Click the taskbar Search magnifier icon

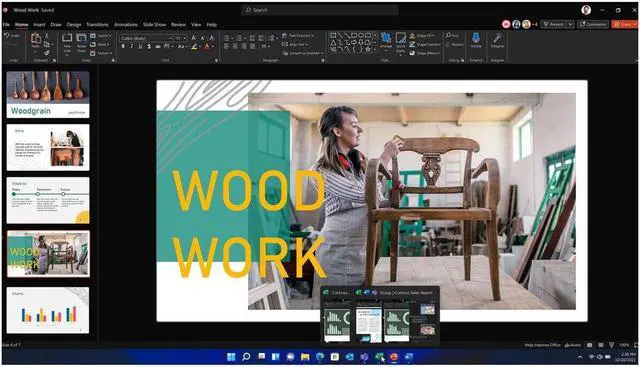coord(246,357)
